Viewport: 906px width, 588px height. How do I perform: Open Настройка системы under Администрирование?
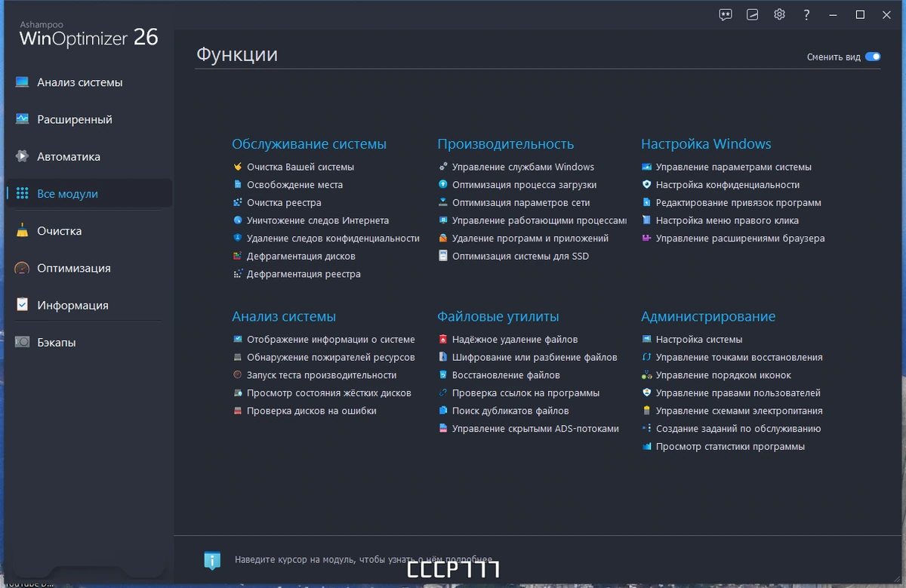[699, 340]
